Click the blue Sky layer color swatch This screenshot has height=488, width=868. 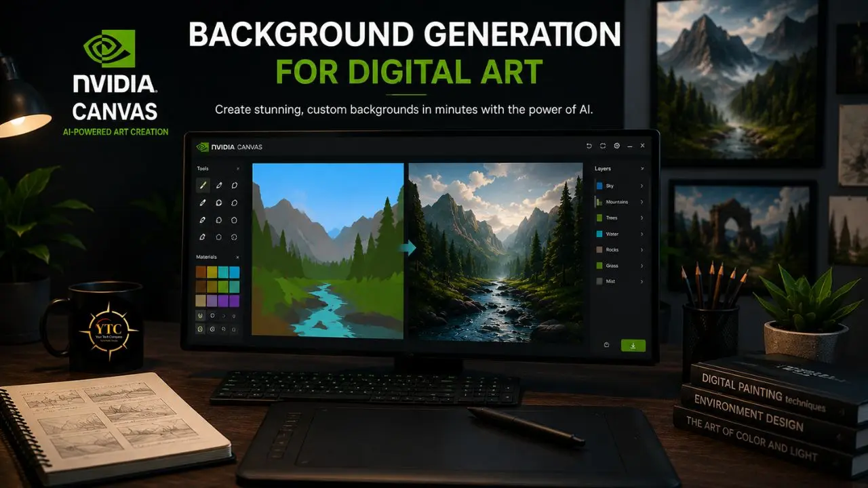[599, 186]
